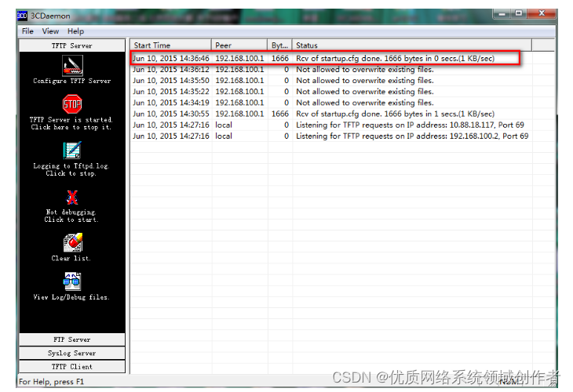Select the log row at 14:30:55
Viewport: 573px width, 392px height.
(x=331, y=114)
